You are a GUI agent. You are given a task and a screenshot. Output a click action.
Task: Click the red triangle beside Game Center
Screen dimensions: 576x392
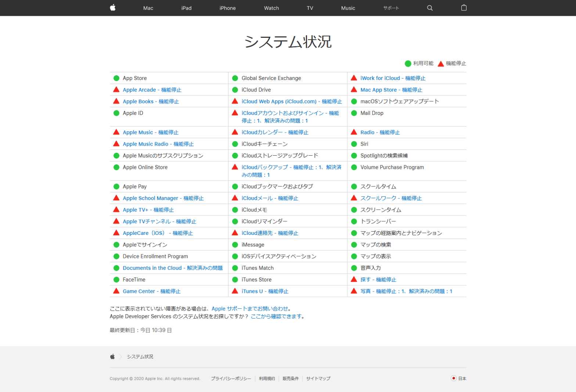[x=116, y=291]
